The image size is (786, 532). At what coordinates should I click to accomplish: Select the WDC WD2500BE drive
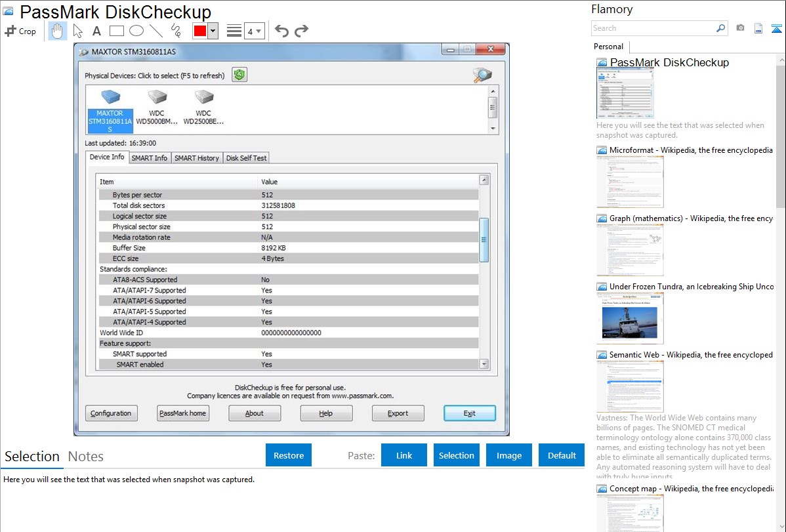203,108
